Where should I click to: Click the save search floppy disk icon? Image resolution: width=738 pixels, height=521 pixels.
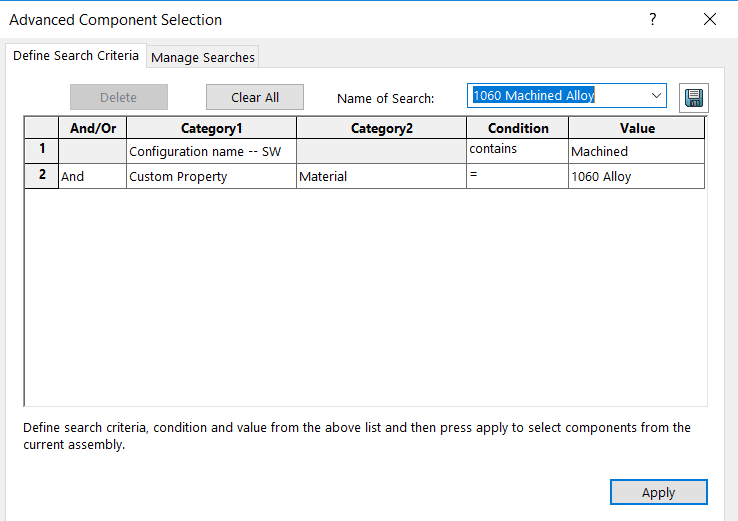pyautogui.click(x=693, y=97)
